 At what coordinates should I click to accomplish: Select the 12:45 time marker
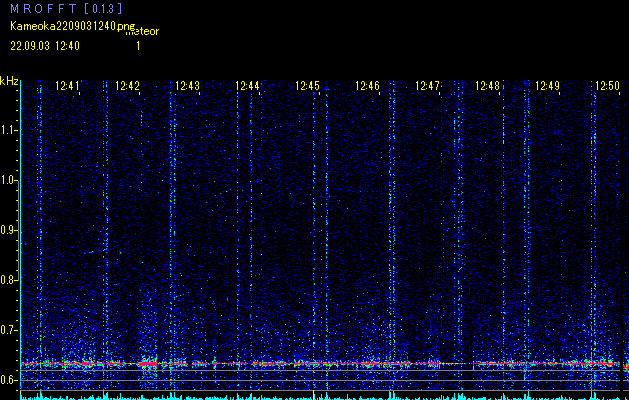pyautogui.click(x=307, y=86)
